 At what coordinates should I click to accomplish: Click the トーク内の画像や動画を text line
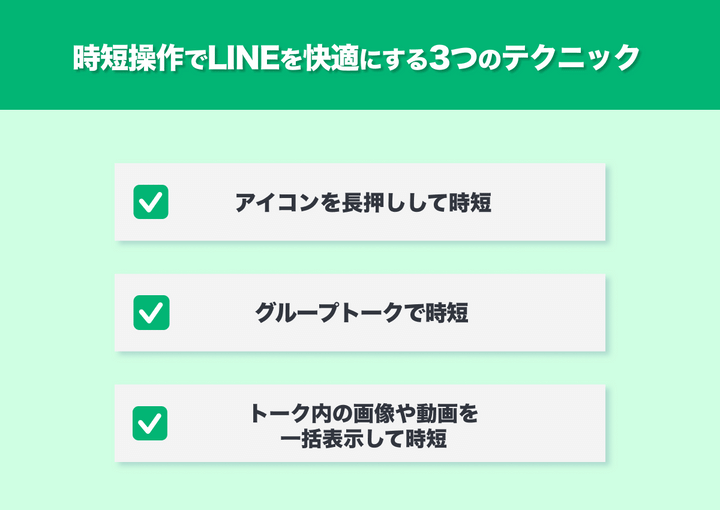362,412
